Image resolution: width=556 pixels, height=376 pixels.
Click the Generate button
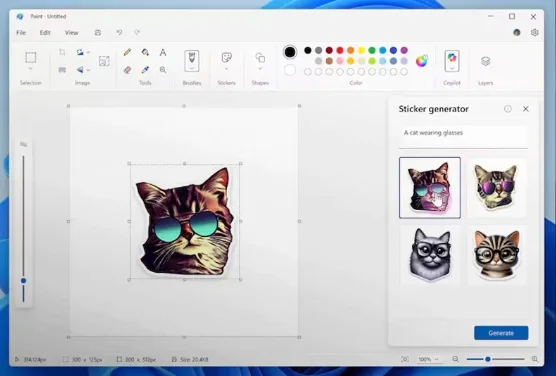501,333
